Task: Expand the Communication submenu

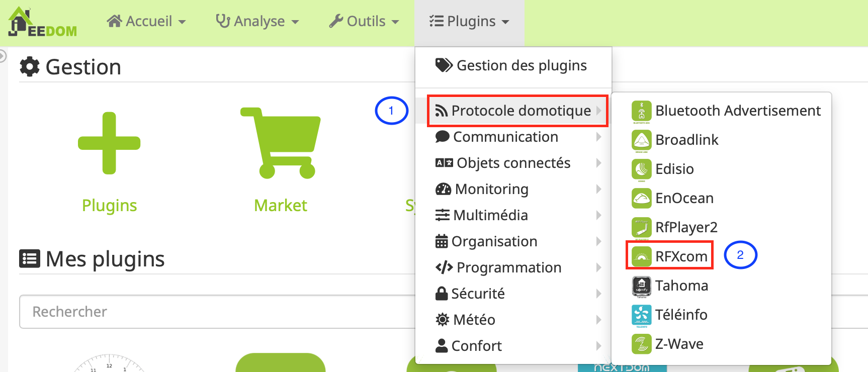Action: 505,137
